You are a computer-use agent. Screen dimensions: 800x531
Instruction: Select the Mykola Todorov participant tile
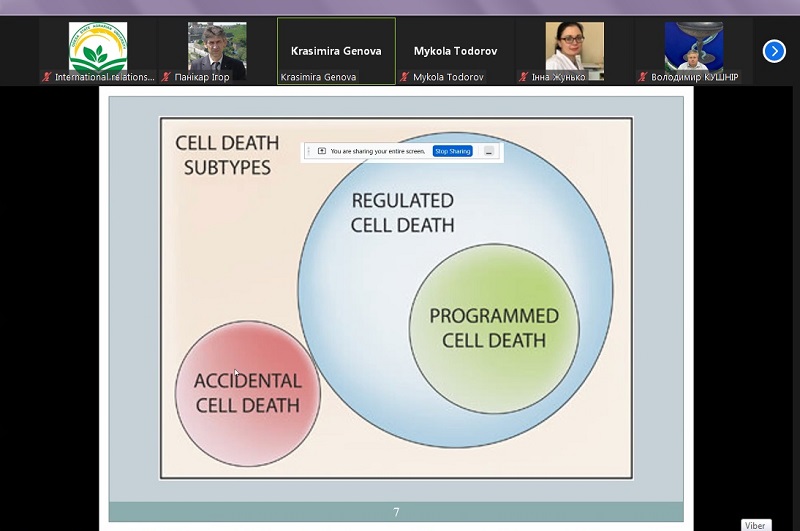click(x=455, y=50)
